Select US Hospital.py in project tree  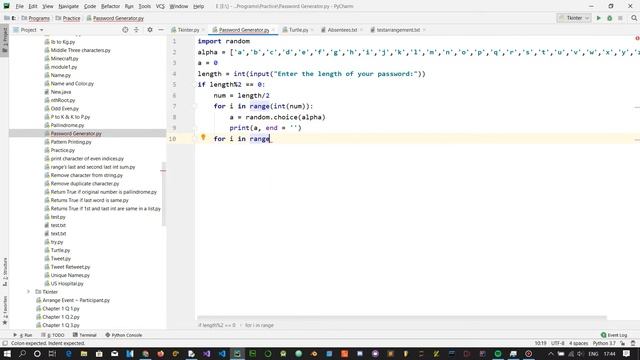[x=67, y=283]
